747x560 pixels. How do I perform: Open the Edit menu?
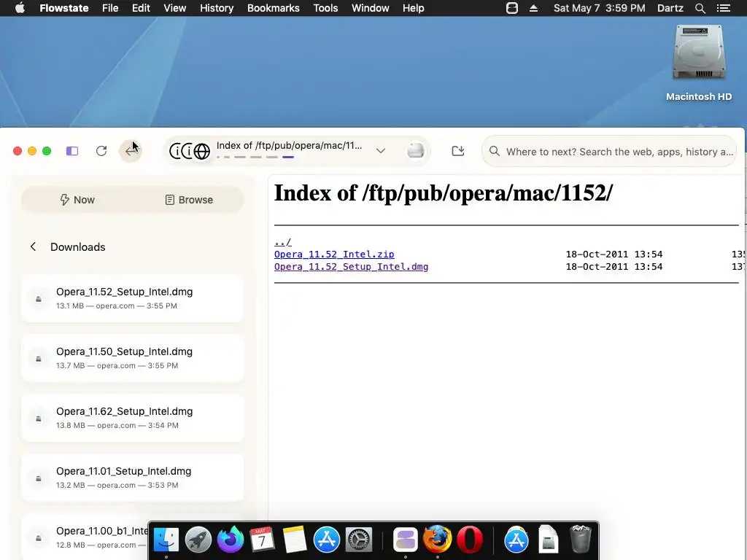141,8
